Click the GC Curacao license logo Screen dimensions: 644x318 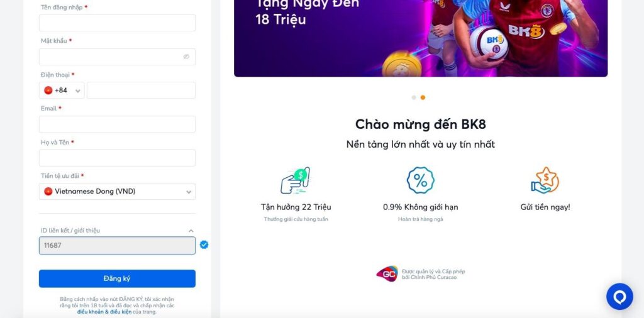tap(387, 273)
